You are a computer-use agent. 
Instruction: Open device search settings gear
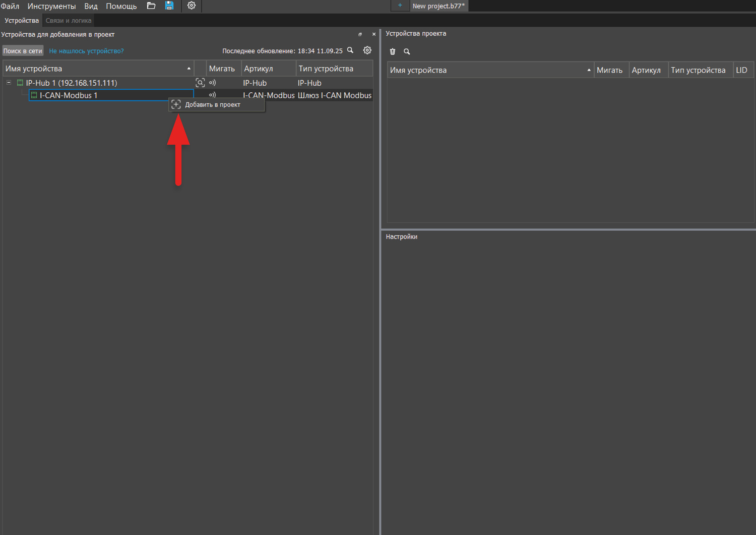[367, 50]
